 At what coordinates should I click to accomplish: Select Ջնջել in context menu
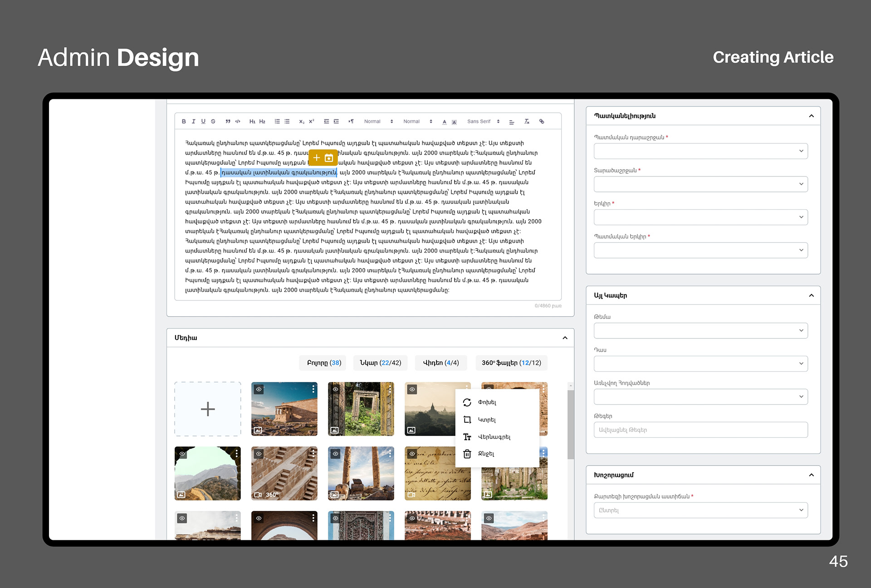coord(486,454)
